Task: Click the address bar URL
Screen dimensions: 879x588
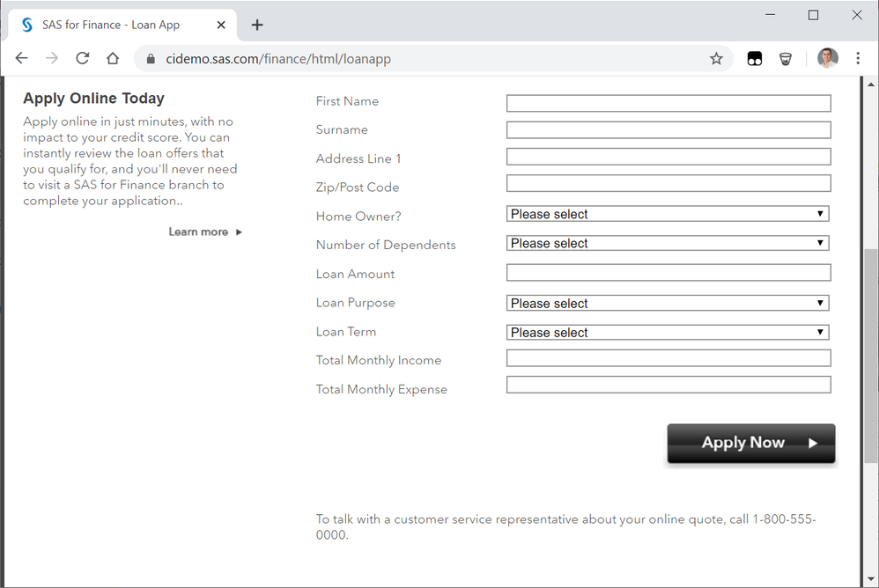Action: tap(278, 59)
